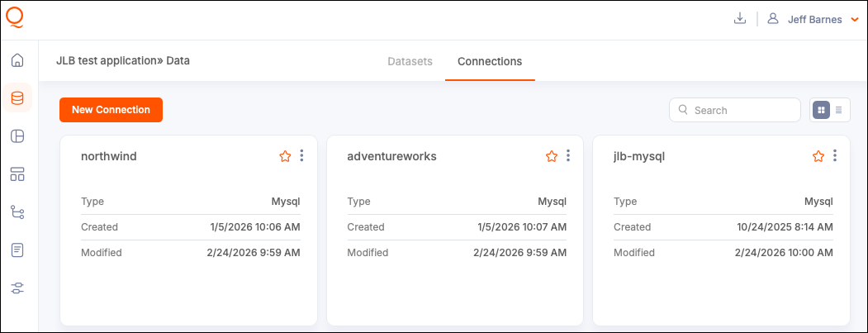Screen dimensions: 868x333
Task: Favorite the jlb-mysql connection star
Action: point(818,156)
